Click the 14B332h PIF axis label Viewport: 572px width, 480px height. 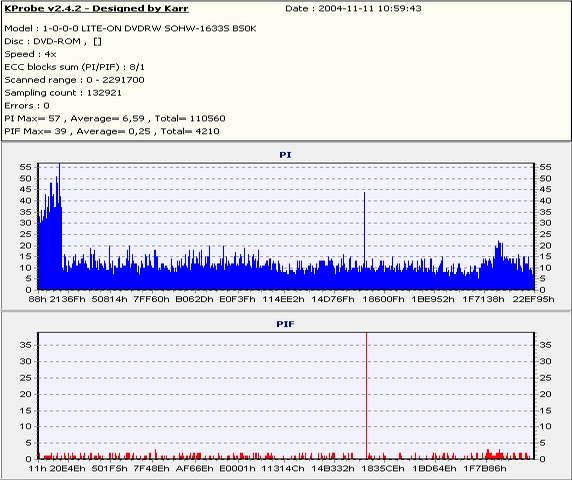tap(333, 468)
